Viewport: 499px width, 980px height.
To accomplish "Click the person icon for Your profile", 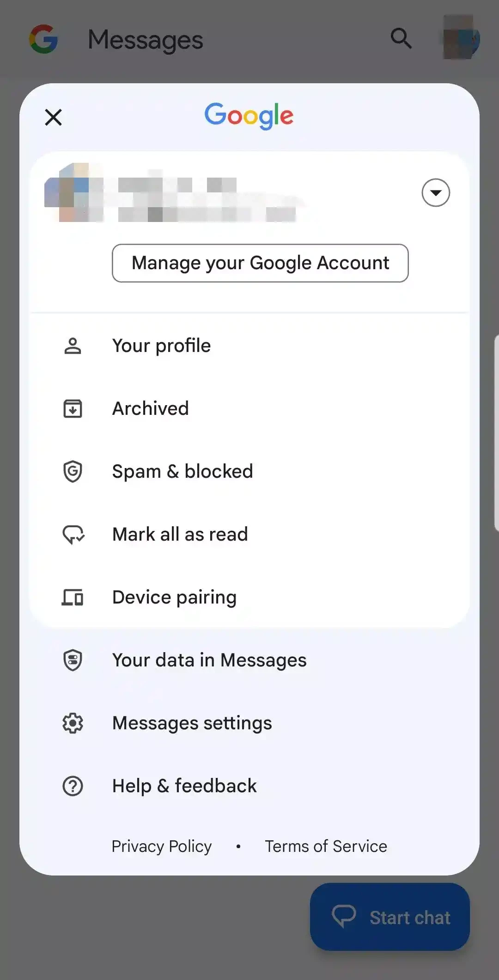I will [73, 346].
